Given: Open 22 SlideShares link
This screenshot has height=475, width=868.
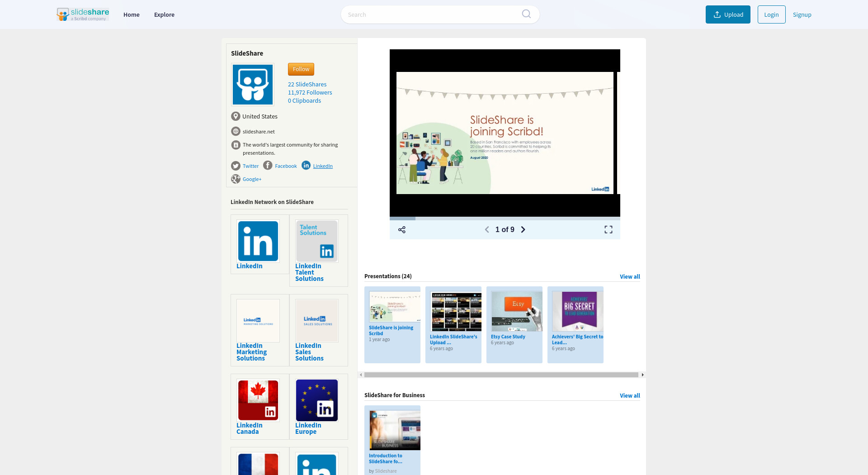Looking at the screenshot, I should 307,85.
